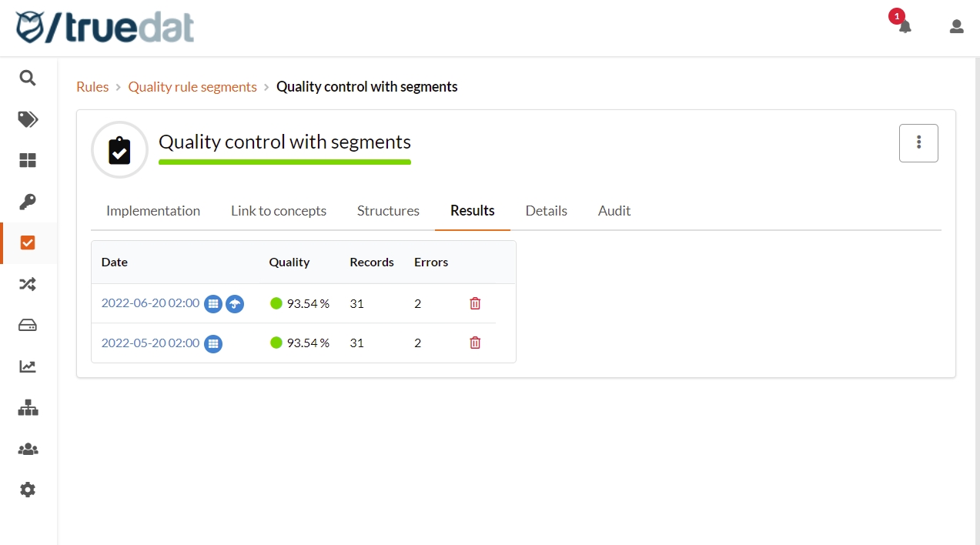Expand the three-dot actions menu

(x=918, y=143)
